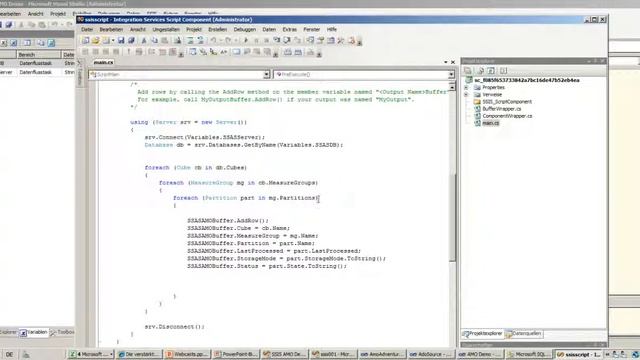Click the Copy icon in toolbar

pyautogui.click(x=154, y=40)
